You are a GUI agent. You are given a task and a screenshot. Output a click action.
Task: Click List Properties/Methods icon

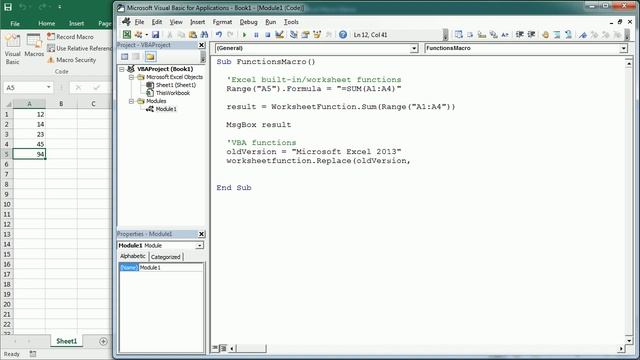458,35
